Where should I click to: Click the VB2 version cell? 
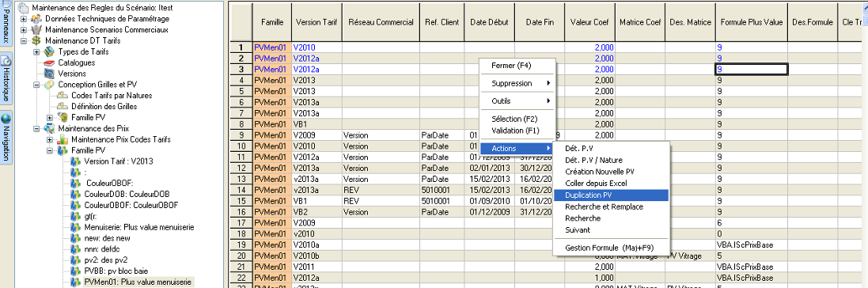click(x=316, y=211)
